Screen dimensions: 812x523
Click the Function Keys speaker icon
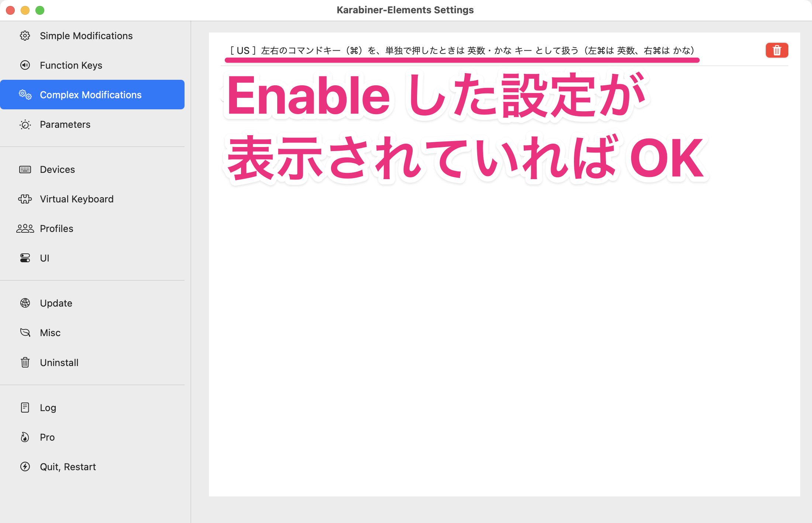(25, 65)
